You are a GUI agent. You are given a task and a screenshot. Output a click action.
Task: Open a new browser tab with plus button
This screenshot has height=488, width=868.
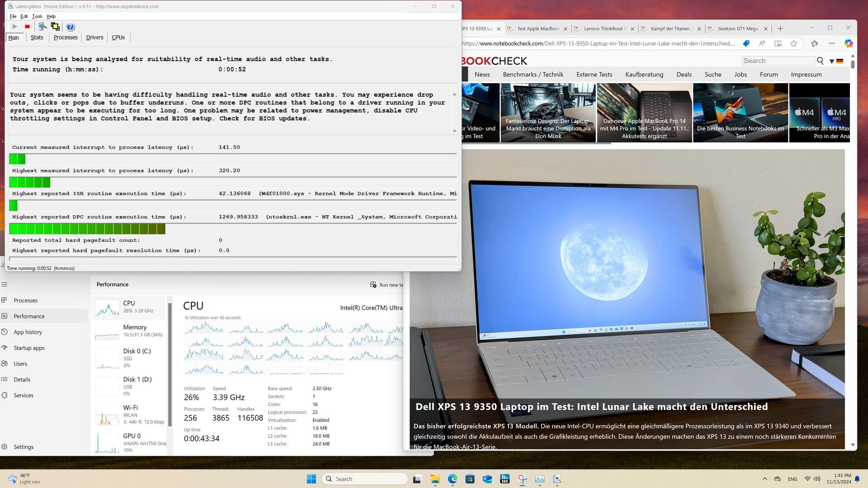pos(780,28)
